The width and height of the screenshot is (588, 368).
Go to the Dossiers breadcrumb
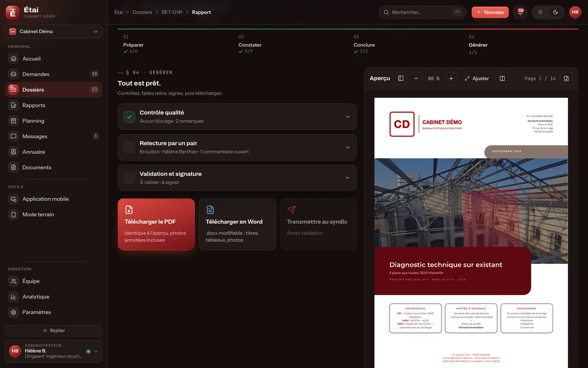[x=142, y=12]
